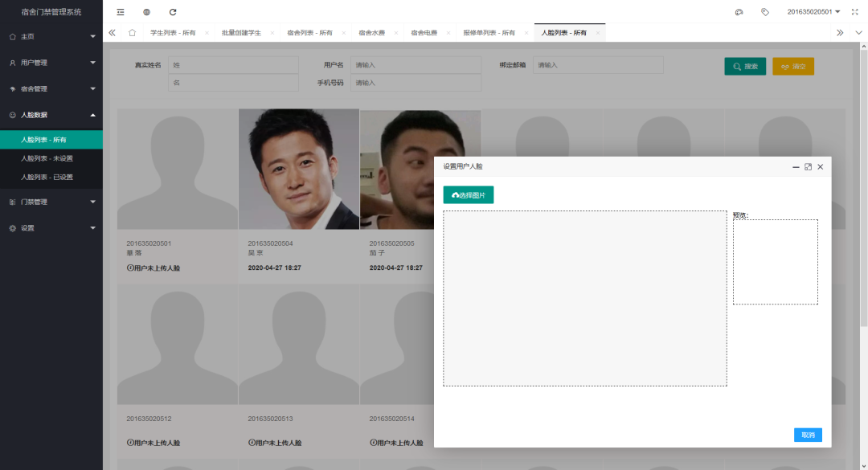The image size is (868, 470).
Task: Switch to the 学生列表 - 所有 tab
Action: pyautogui.click(x=173, y=33)
